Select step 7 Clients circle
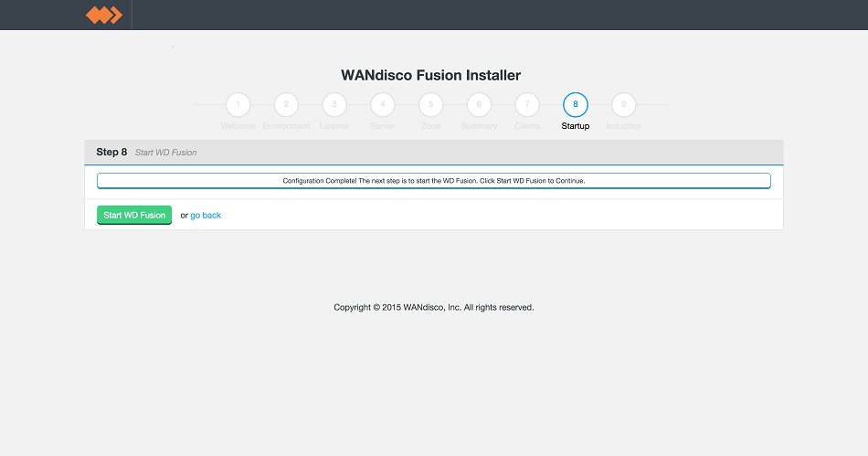 coord(527,104)
